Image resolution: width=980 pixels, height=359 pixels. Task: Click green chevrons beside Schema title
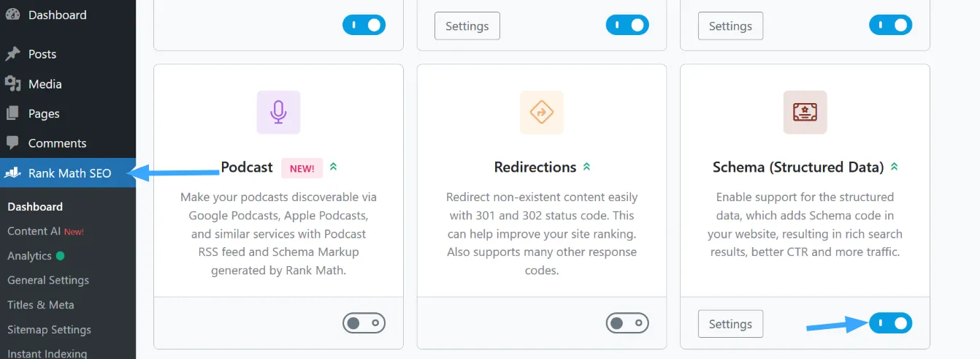click(x=894, y=167)
